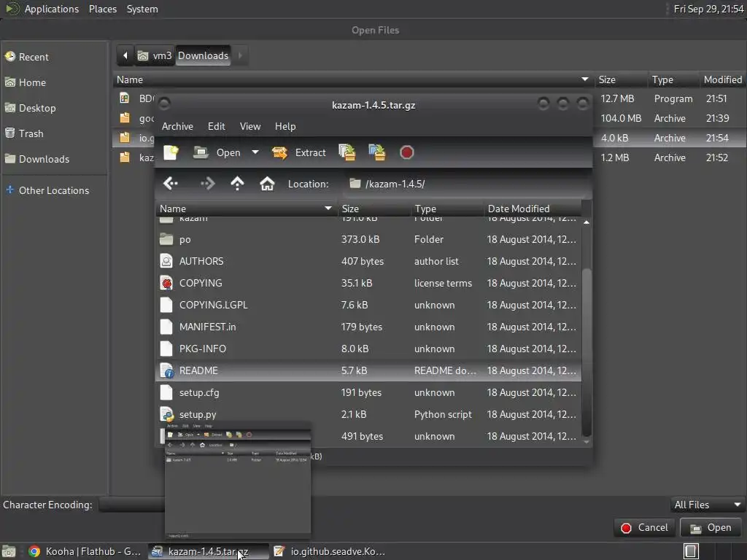Click the Cancel button in Open Files
The width and height of the screenshot is (747, 560).
[645, 528]
